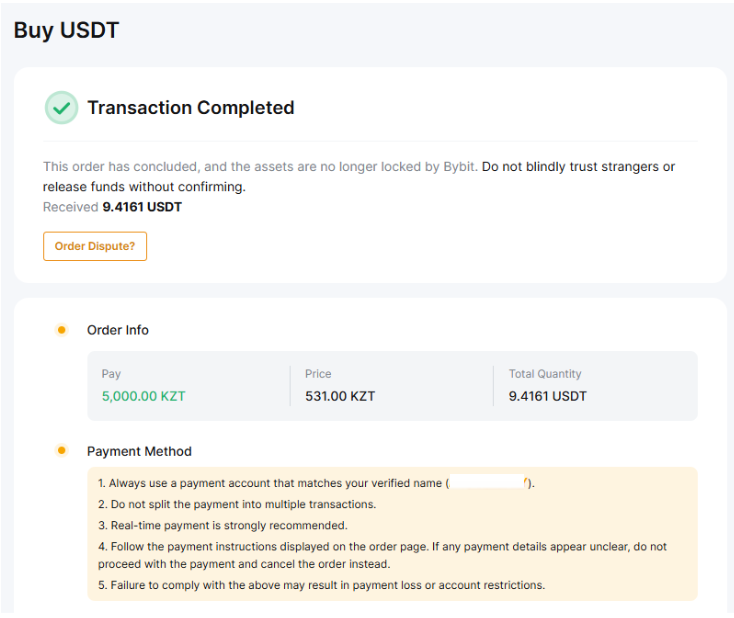Click the 9.4161 USDT total quantity value

[548, 396]
